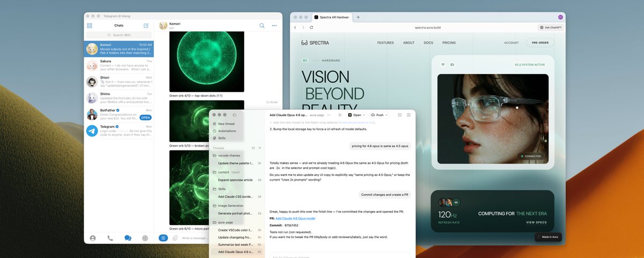Open the ACCOUNT link on Spectra
The height and width of the screenshot is (258, 644).
click(x=511, y=43)
